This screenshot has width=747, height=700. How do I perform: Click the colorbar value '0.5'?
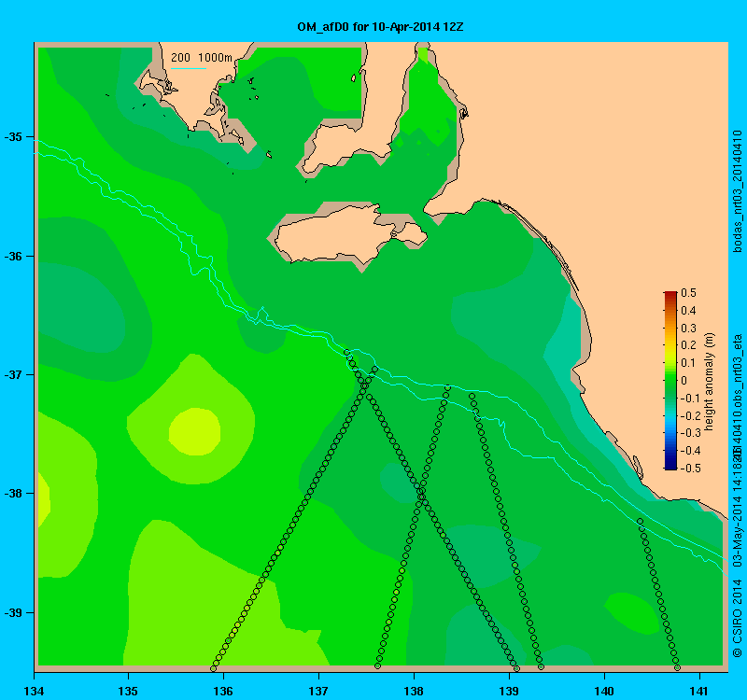(x=688, y=293)
